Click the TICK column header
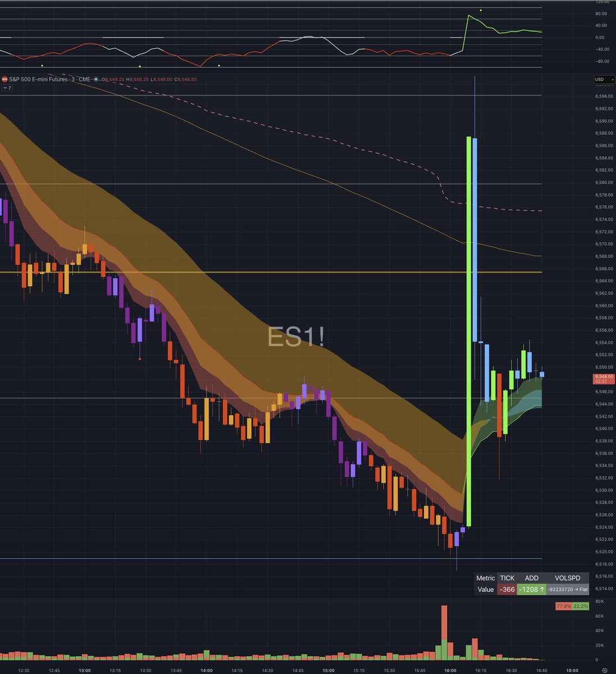The image size is (616, 674). coord(507,578)
